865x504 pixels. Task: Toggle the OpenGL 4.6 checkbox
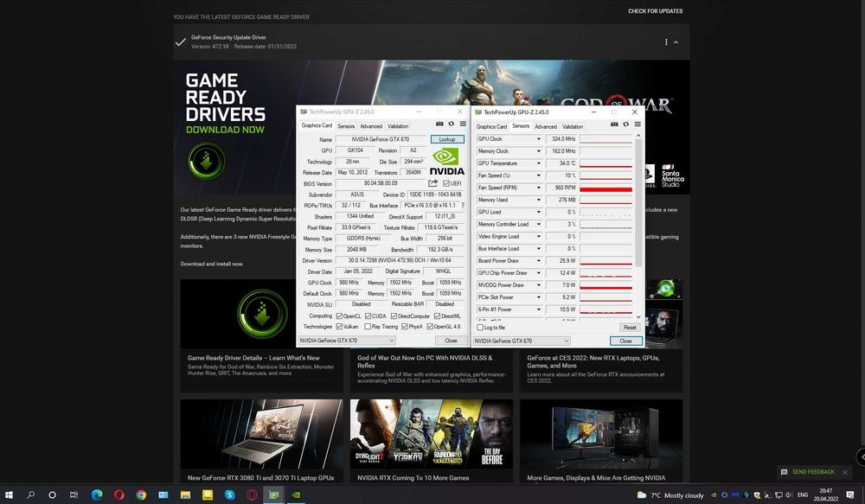coord(430,327)
